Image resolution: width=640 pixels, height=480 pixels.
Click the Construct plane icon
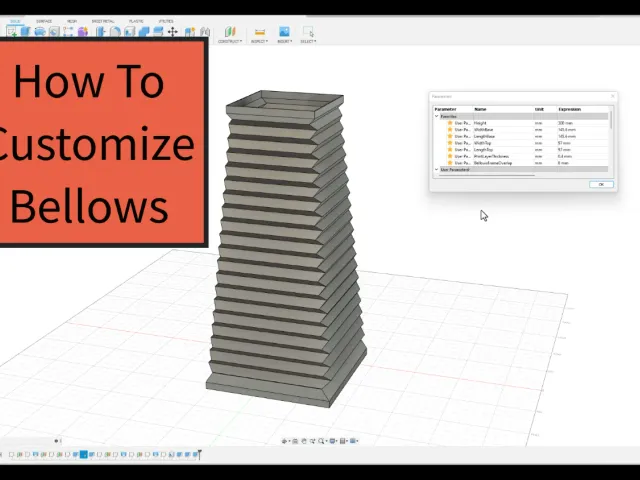[x=230, y=31]
